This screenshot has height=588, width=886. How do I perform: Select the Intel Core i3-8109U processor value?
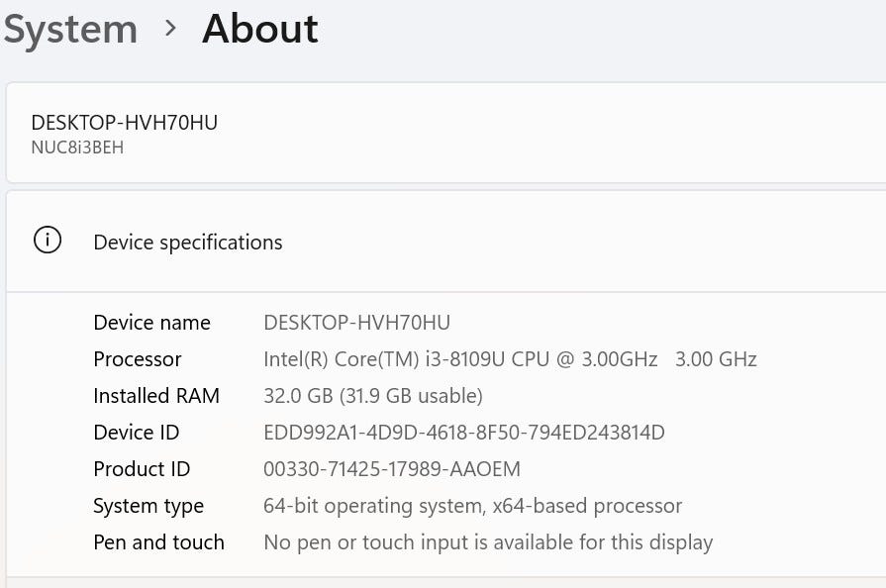509,359
